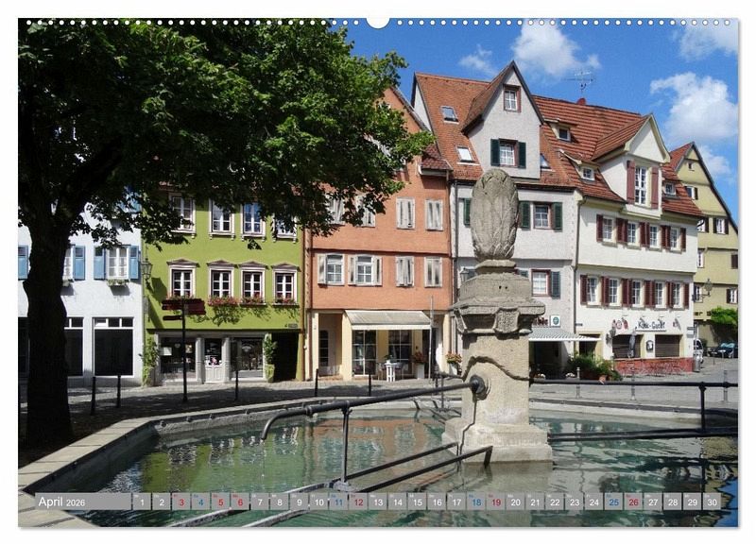Pick the red date 5

(x=220, y=502)
